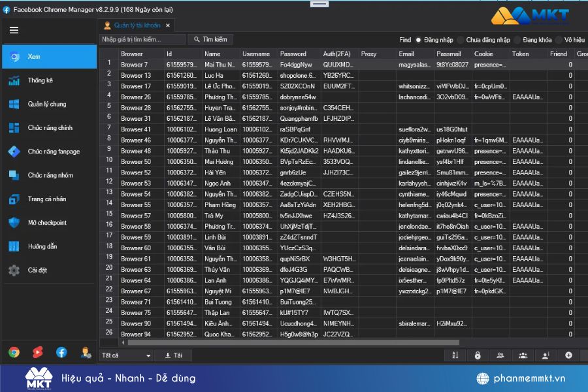Click the Chrome icon at sidebar bottom

point(14,352)
